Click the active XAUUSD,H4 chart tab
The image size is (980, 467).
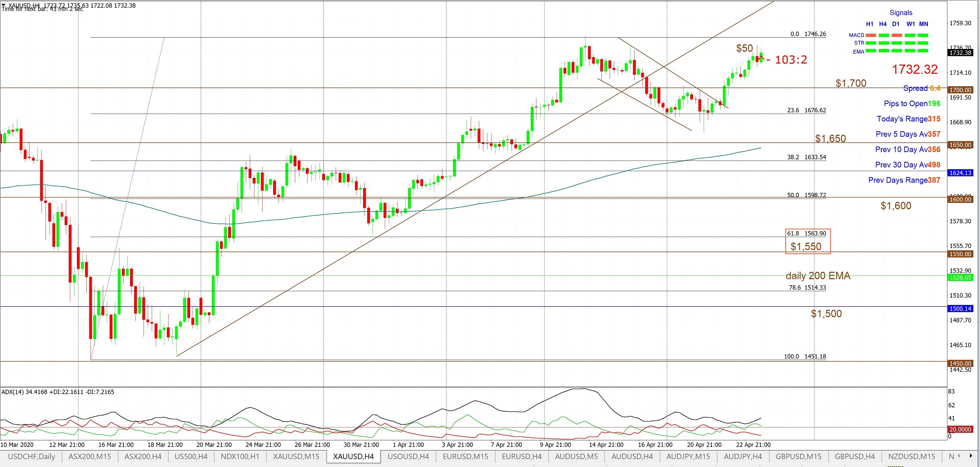coord(353,456)
